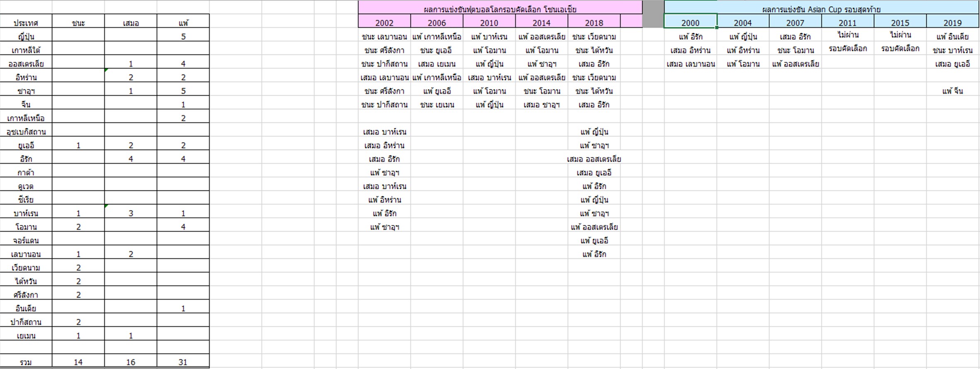Viewport: 980px width, 369px height.
Task: Select the เสมอ column header cell
Action: (131, 23)
